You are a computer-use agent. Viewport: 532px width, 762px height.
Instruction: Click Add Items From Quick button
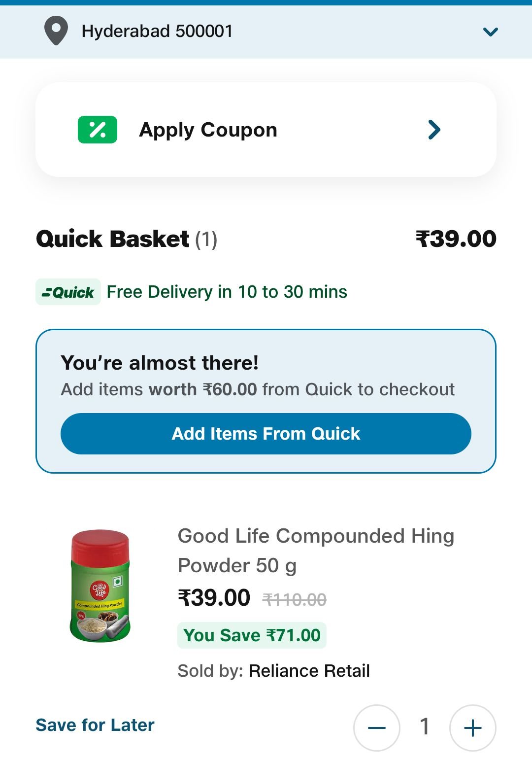click(x=266, y=434)
